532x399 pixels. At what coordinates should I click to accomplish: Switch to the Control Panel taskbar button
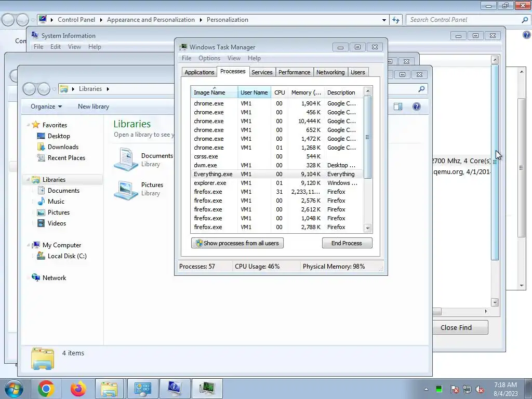click(x=142, y=389)
